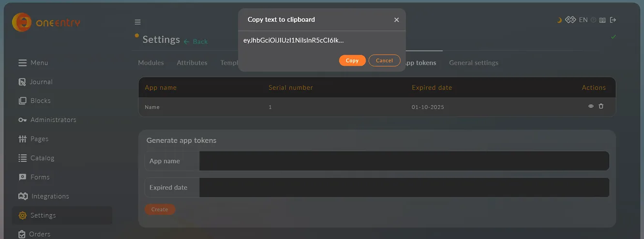View token with the eye icon
The image size is (644, 239).
point(591,106)
